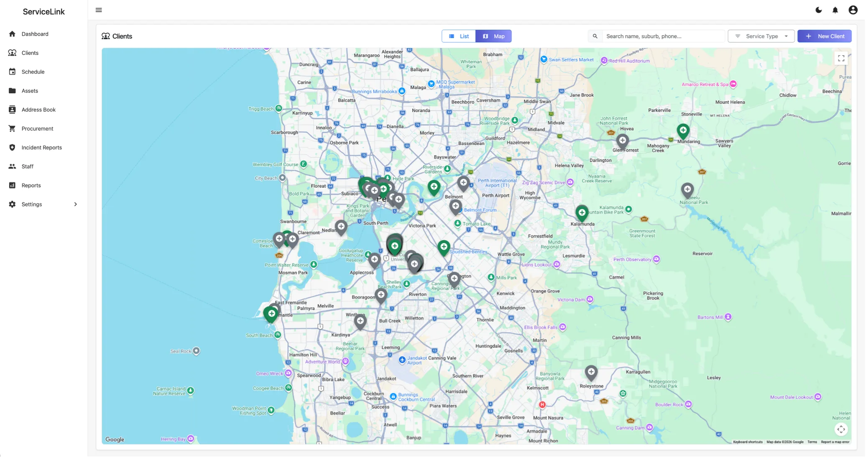Expand Settings submenu chevron
Screen dimensions: 868x460
tap(75, 204)
